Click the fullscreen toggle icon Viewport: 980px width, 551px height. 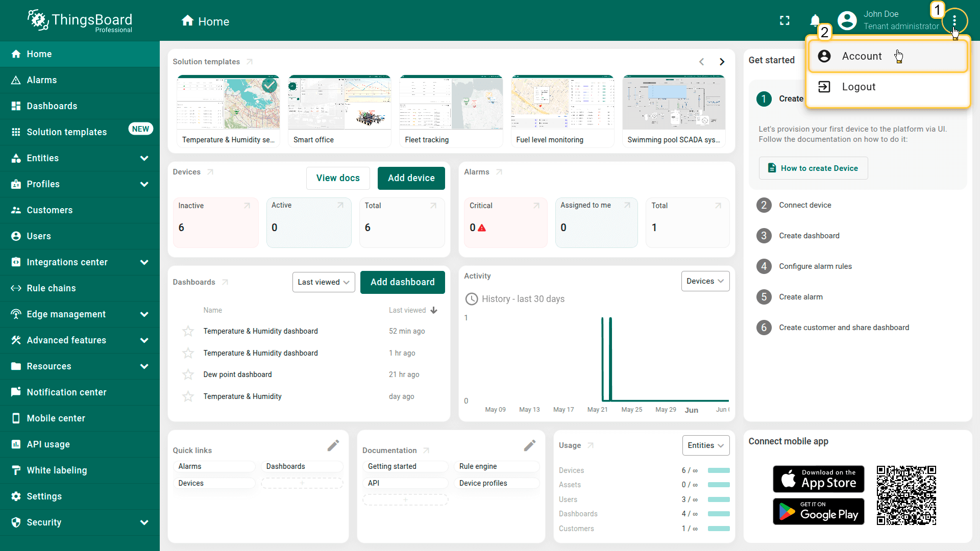(785, 20)
